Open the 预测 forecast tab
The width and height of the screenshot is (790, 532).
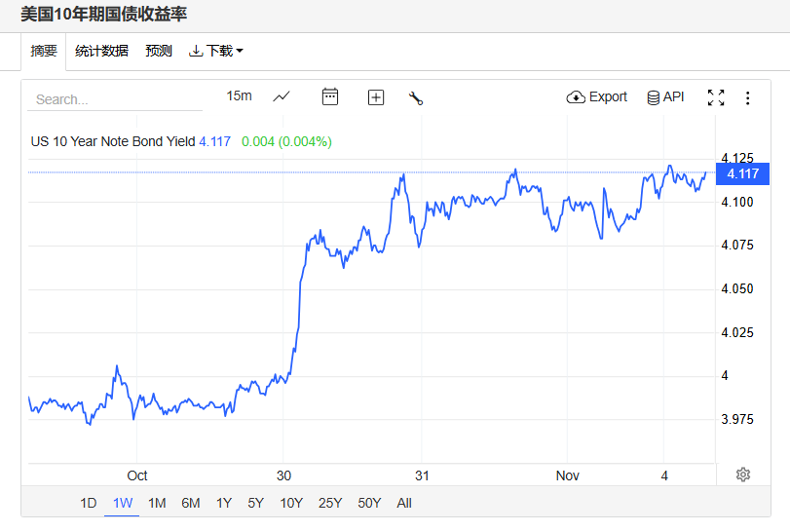coord(159,51)
